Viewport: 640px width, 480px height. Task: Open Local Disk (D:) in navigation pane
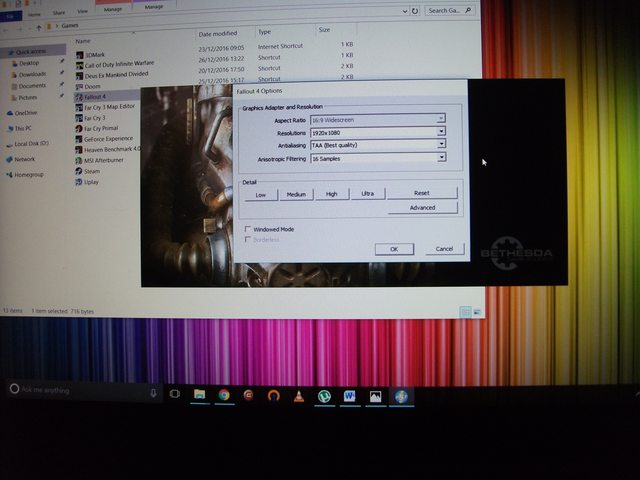pyautogui.click(x=31, y=144)
